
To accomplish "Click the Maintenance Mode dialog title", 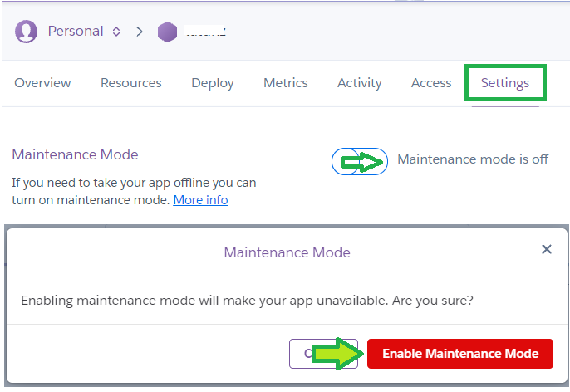I will tap(287, 252).
